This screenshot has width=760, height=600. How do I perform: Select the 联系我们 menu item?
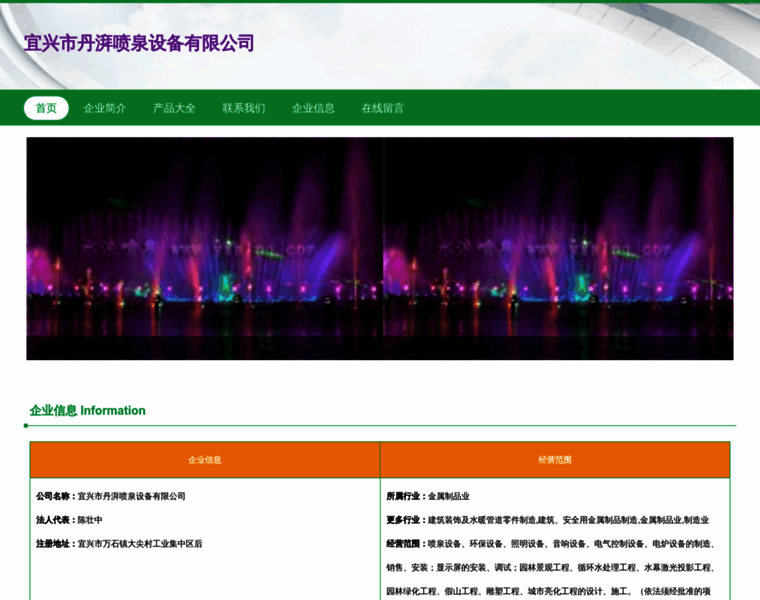(244, 108)
